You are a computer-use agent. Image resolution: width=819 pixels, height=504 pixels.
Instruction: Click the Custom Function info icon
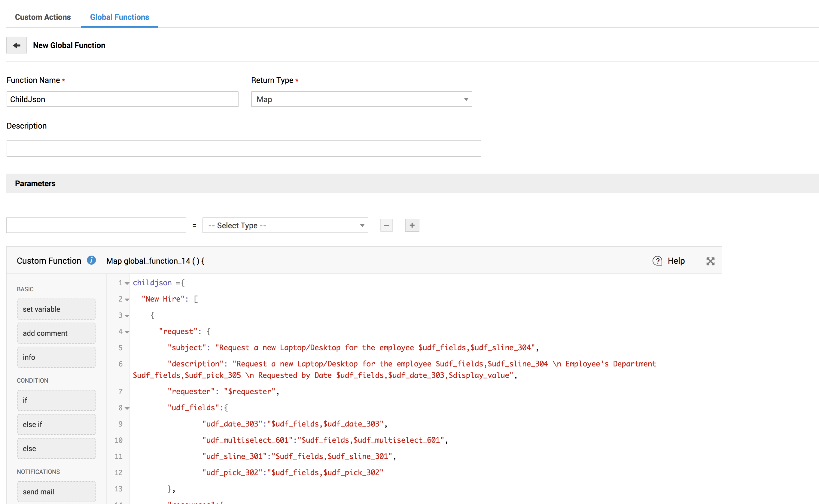coord(91,260)
